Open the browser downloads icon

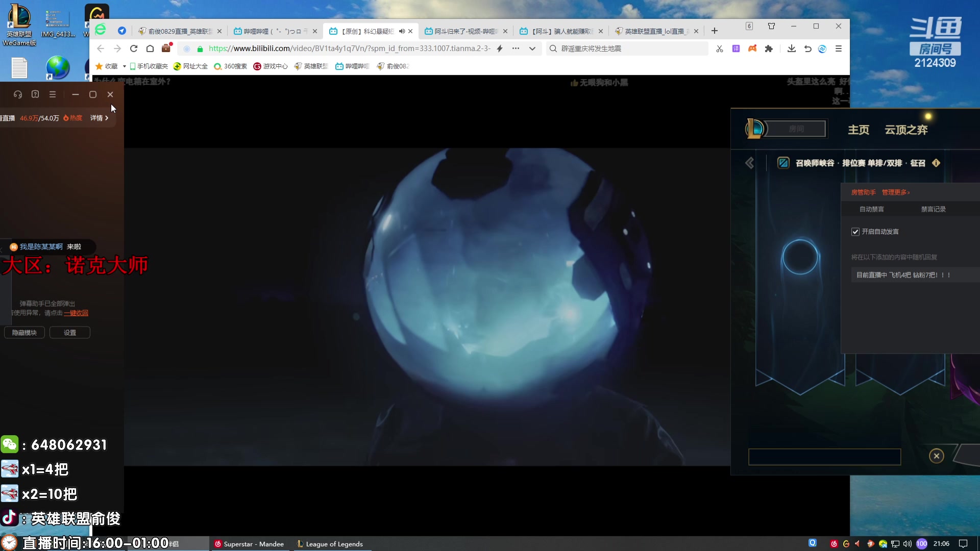tap(792, 48)
